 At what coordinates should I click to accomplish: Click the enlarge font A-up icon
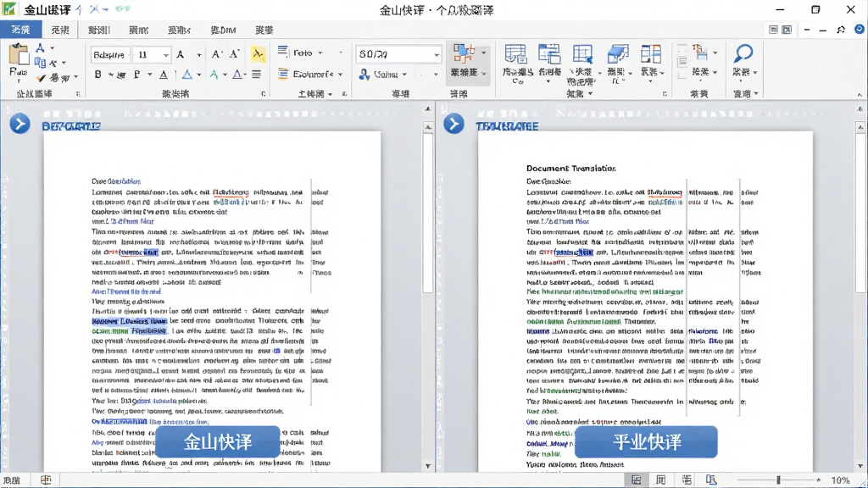[216, 53]
